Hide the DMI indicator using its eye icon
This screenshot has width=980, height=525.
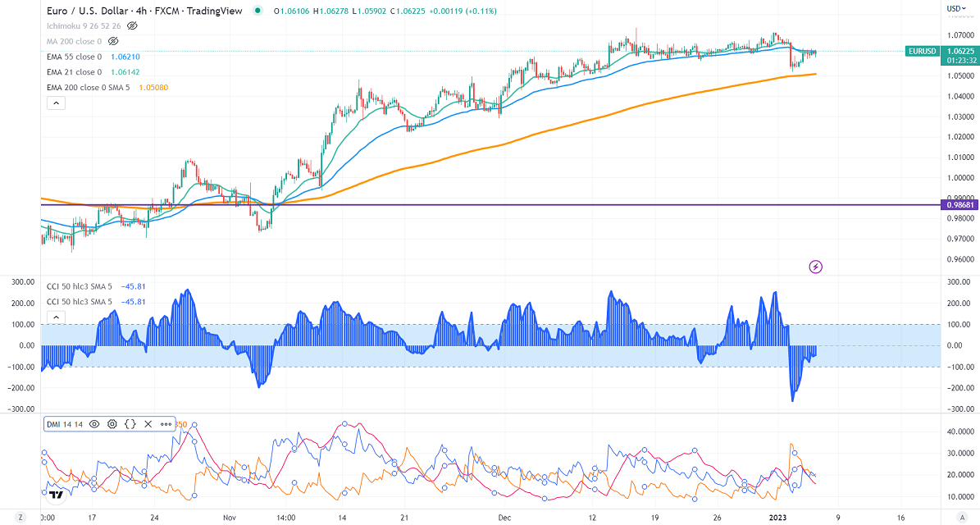tap(94, 424)
